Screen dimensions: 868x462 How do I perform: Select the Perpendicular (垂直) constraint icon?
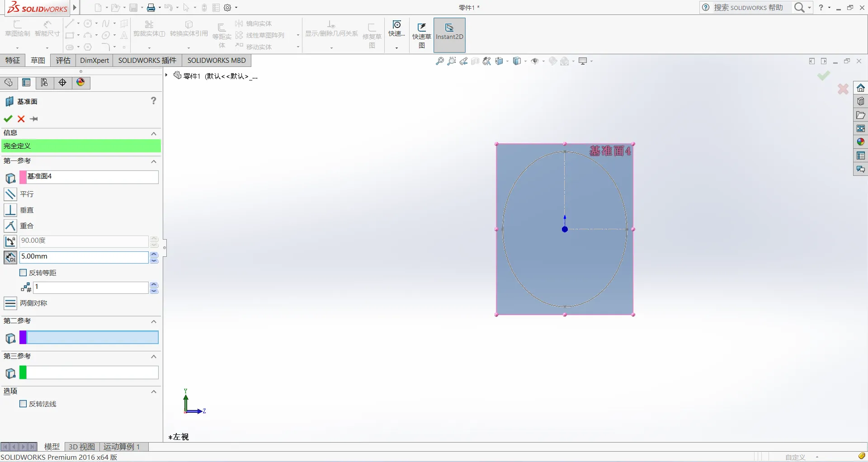coord(10,210)
